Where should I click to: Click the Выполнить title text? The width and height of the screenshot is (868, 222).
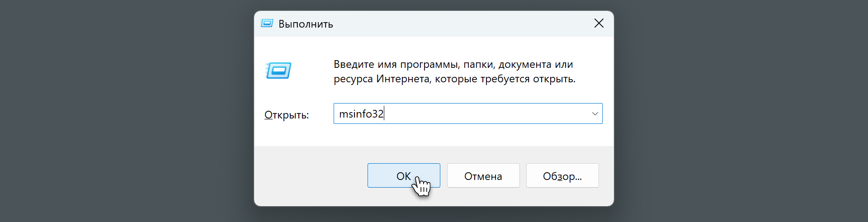click(x=306, y=24)
